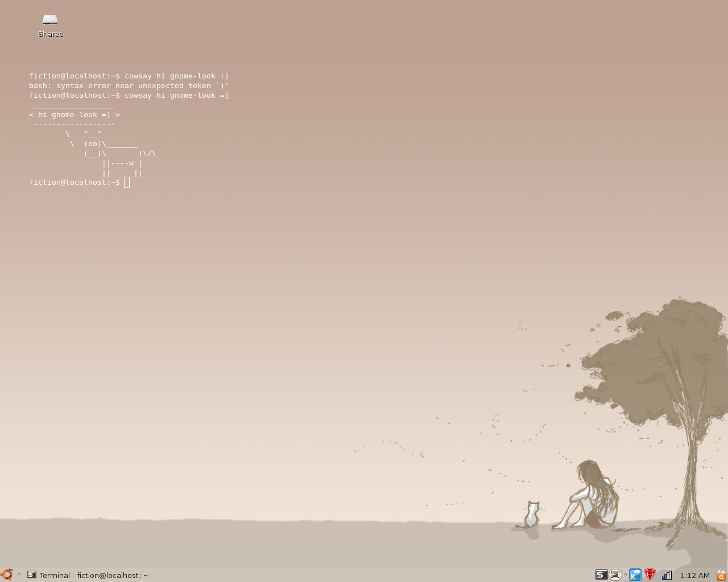
Task: Open the Kopete chat tray icon
Action: (x=635, y=575)
